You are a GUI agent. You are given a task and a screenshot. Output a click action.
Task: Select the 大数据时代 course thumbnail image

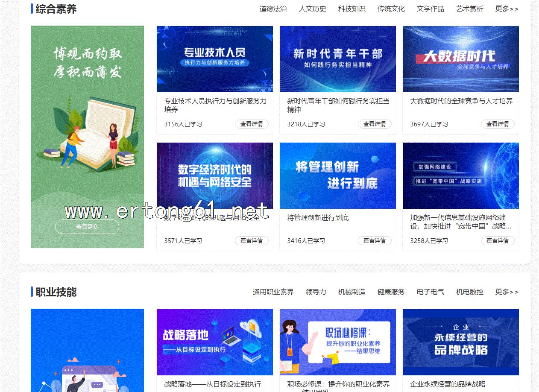[x=460, y=59]
